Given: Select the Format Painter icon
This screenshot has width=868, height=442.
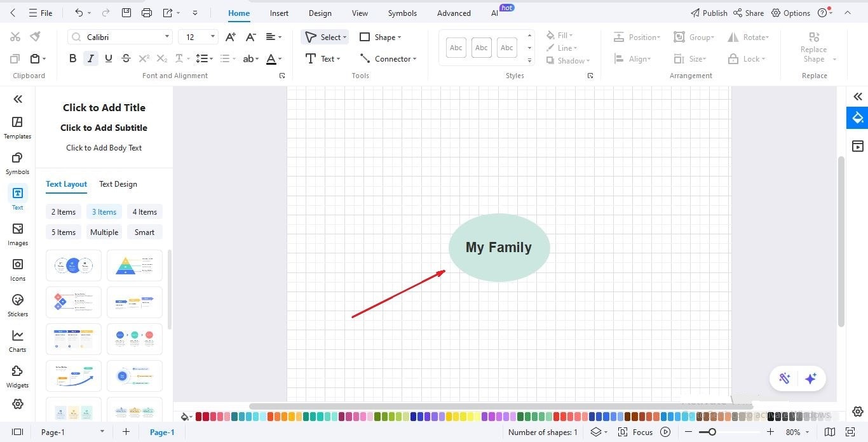Looking at the screenshot, I should point(36,37).
